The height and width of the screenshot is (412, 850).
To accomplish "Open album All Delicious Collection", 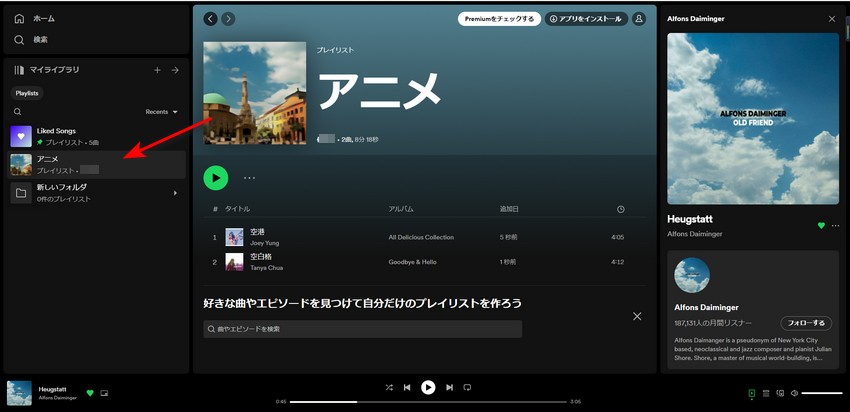I will click(421, 237).
